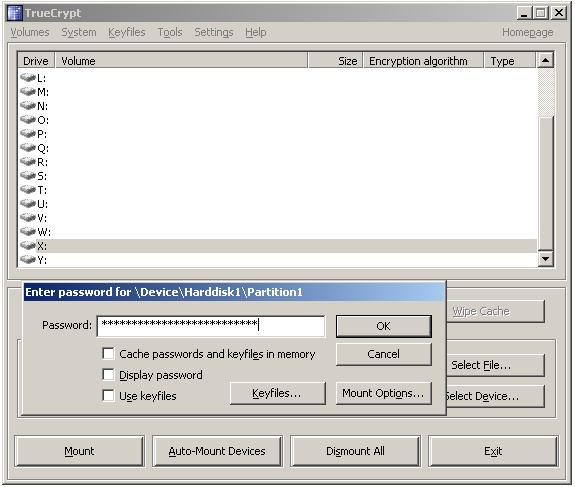Open Mount Options...
This screenshot has width=575, height=487.
point(384,393)
